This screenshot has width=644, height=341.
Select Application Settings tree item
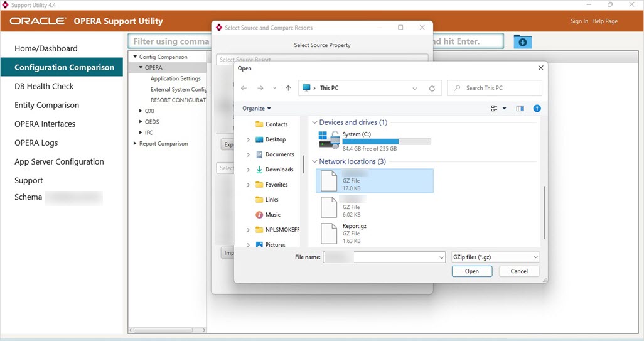pos(175,78)
